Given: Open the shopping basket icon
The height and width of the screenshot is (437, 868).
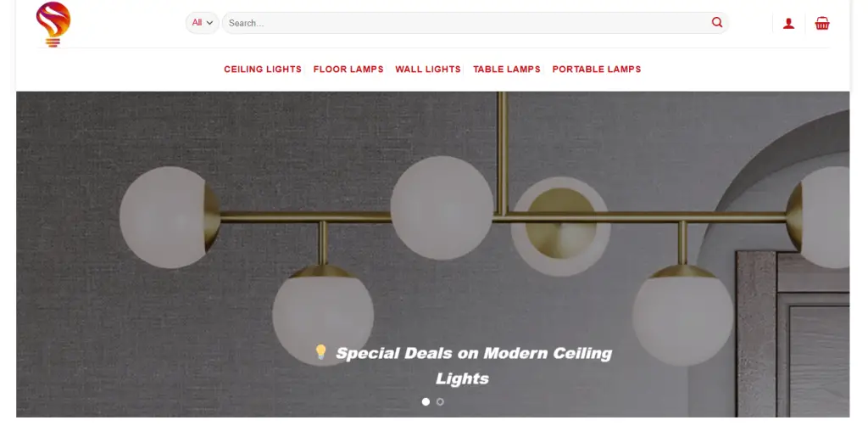Looking at the screenshot, I should 822,23.
